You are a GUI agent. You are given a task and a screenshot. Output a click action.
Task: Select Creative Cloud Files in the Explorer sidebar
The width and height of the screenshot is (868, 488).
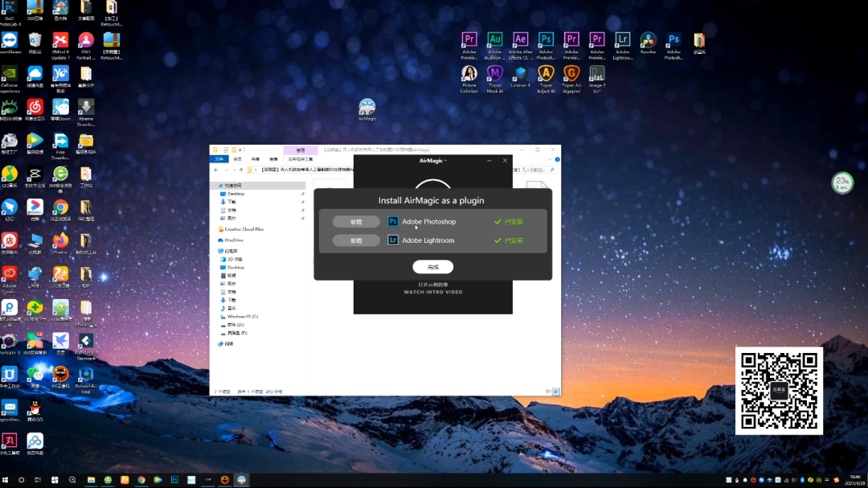point(241,229)
